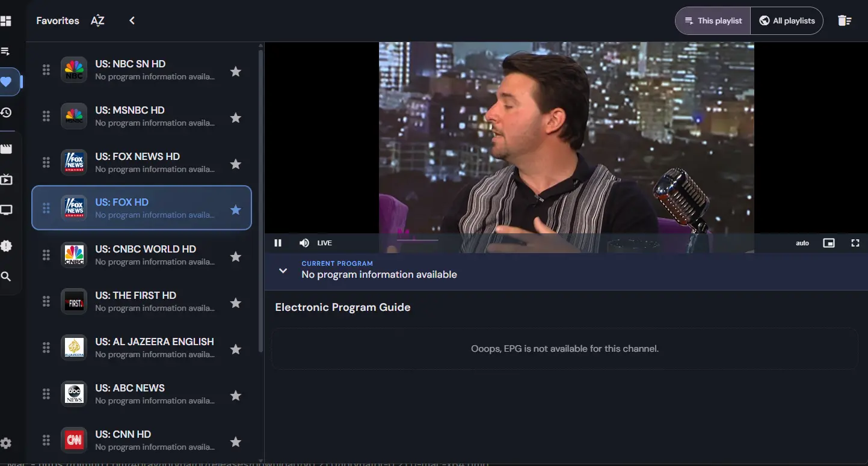Open the Favorites heart icon in sidebar

pyautogui.click(x=6, y=82)
